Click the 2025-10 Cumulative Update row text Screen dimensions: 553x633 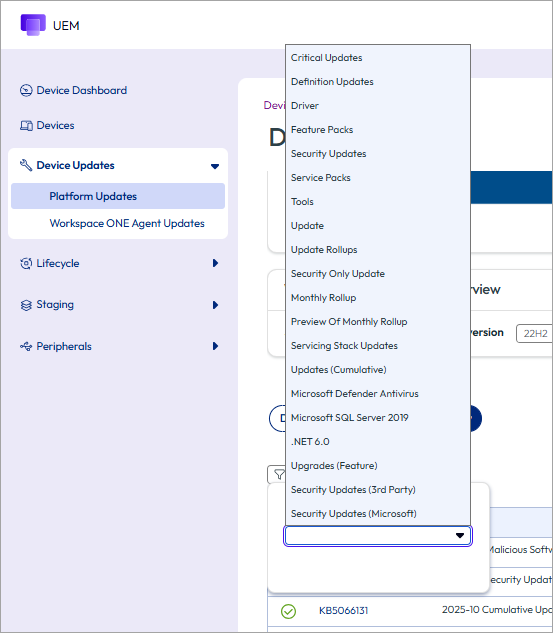point(497,610)
